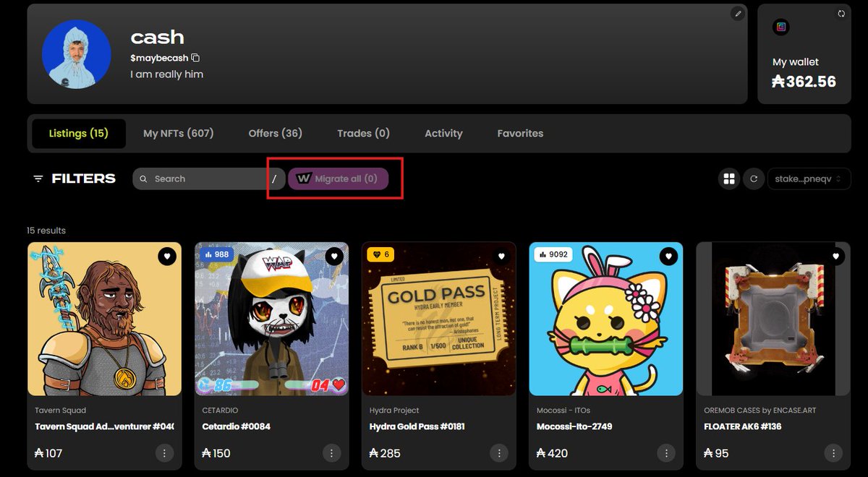This screenshot has width=868, height=477.
Task: Click the ₳95 price
Action: pos(716,453)
